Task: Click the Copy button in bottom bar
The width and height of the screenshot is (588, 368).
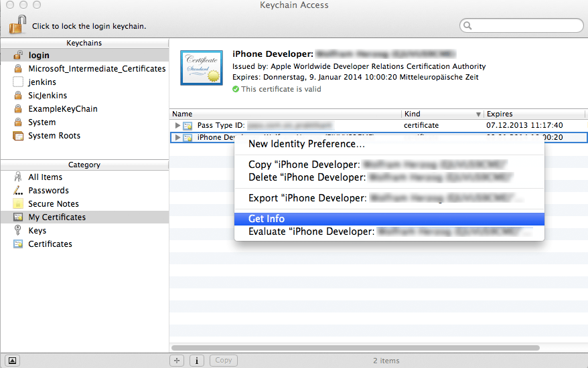Action: [224, 361]
